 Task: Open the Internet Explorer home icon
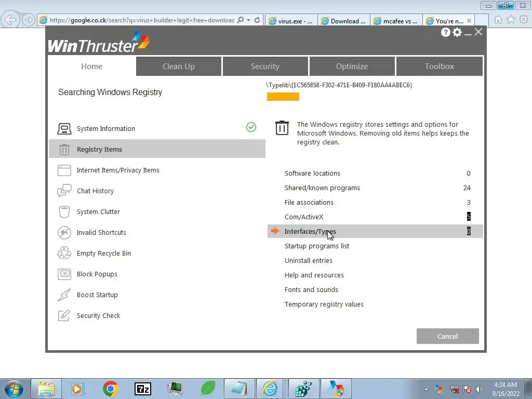tap(498, 20)
